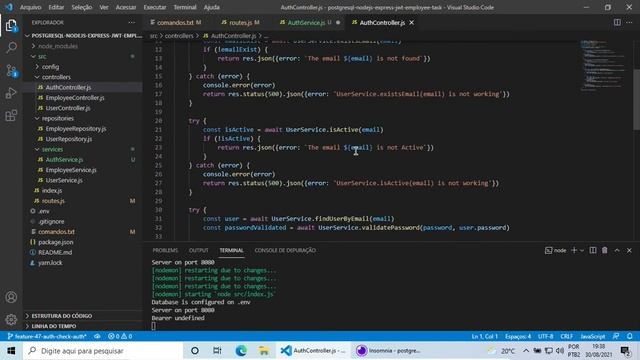Open errors and warnings count
The image size is (640, 360).
click(120, 336)
